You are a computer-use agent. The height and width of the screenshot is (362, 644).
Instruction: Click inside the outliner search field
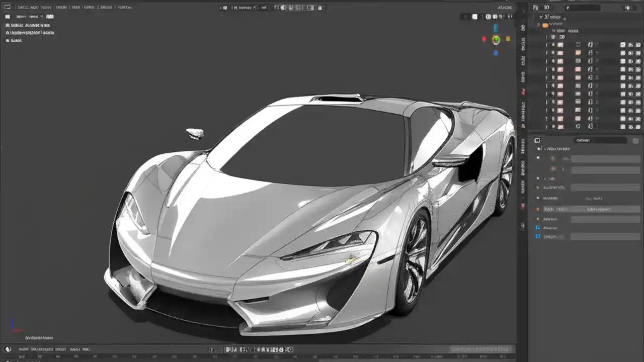pos(584,8)
